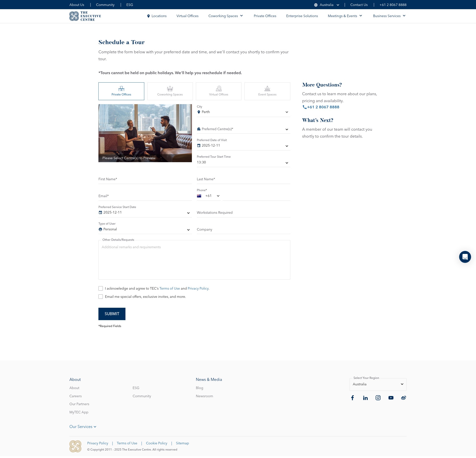Click the person icon next to Personal

(x=100, y=229)
